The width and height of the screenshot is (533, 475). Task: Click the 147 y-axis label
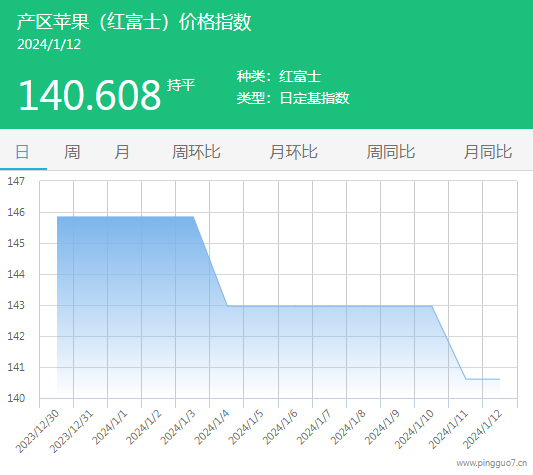tap(16, 181)
